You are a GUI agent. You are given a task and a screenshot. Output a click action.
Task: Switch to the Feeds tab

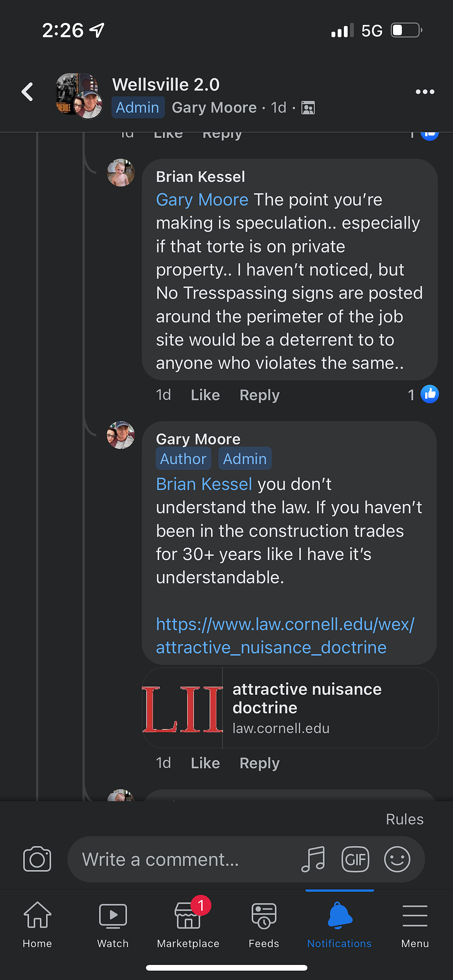264,924
